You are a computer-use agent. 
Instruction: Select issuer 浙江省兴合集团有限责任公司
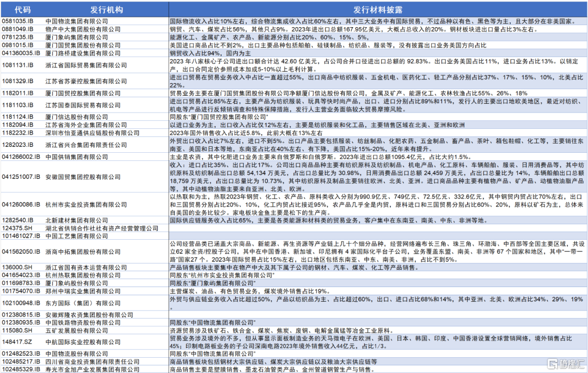pos(86,145)
